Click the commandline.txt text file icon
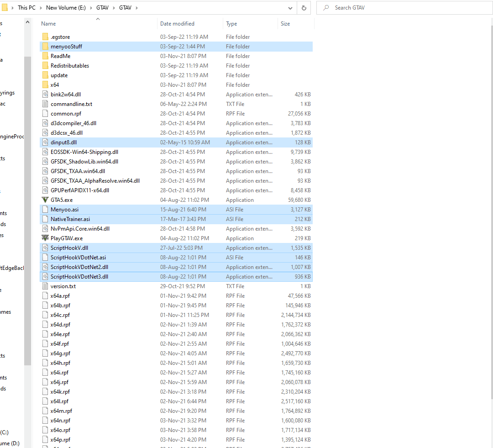Image resolution: width=493 pixels, height=448 pixels. [x=45, y=104]
